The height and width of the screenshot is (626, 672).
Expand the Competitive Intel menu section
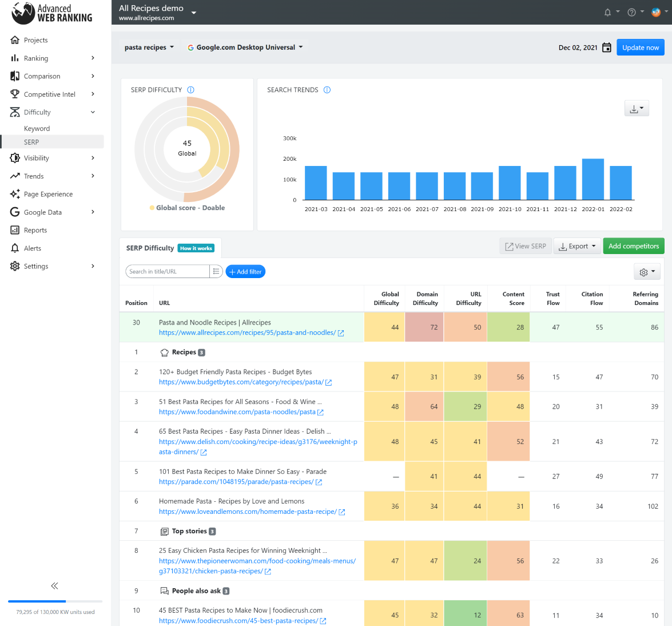tap(93, 94)
